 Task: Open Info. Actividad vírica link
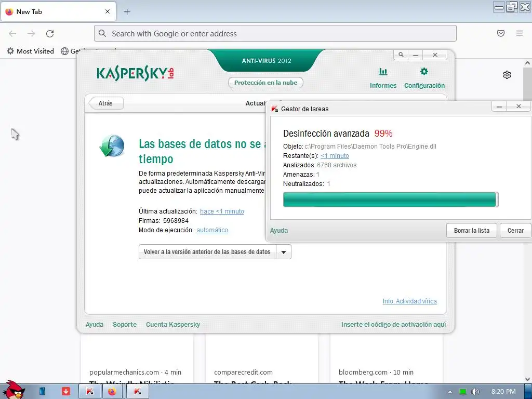click(410, 301)
